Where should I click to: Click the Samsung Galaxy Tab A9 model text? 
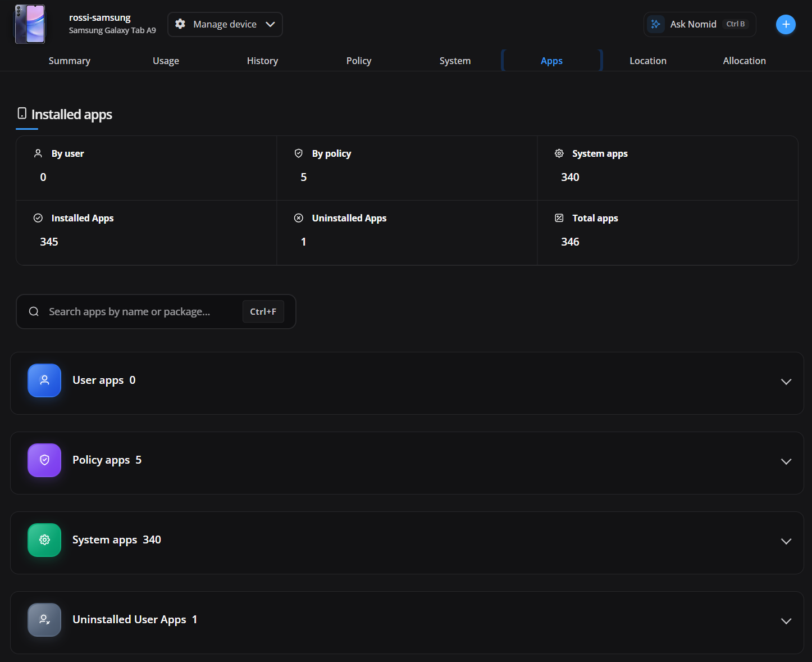click(x=112, y=30)
